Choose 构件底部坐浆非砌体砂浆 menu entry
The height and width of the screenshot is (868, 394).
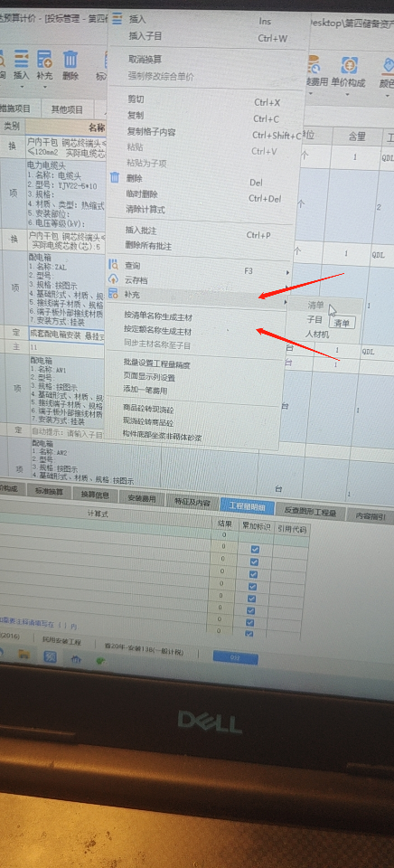point(162,438)
